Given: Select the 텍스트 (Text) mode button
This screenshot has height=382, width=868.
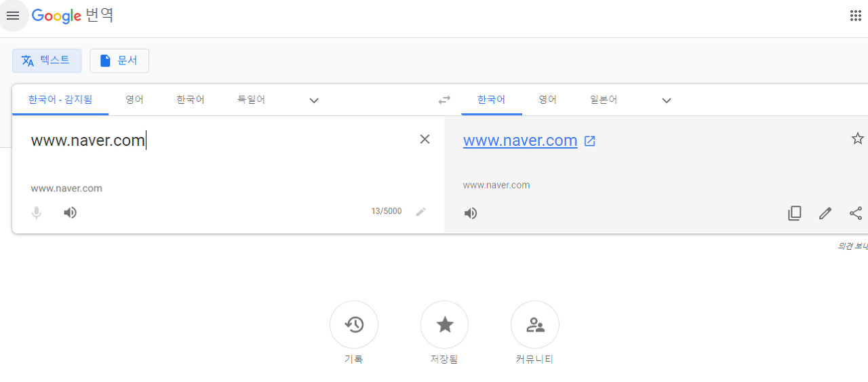Looking at the screenshot, I should tap(47, 60).
